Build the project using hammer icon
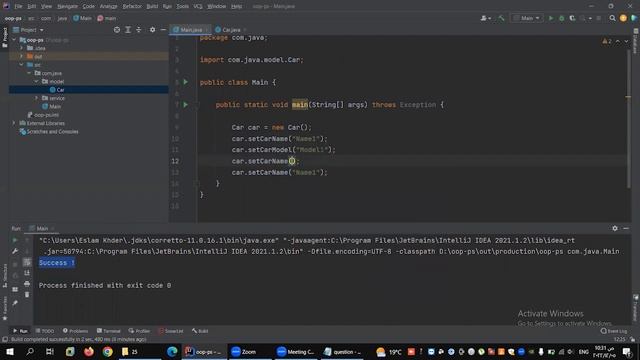The image size is (640, 360). tap(502, 18)
